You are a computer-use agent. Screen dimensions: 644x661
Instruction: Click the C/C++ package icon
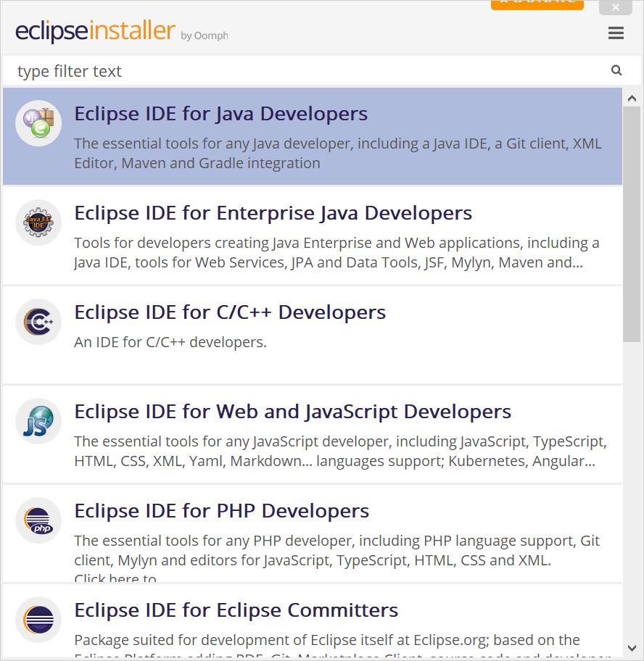point(38,322)
